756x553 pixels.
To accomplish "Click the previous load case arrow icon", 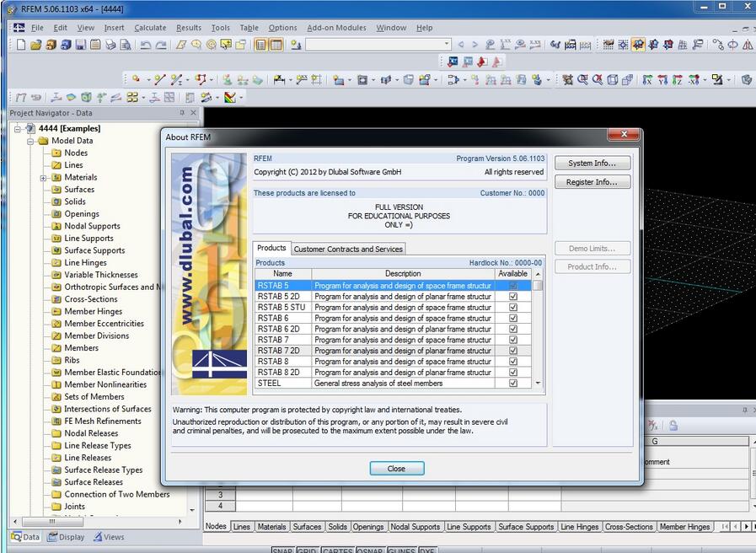I will tap(461, 45).
